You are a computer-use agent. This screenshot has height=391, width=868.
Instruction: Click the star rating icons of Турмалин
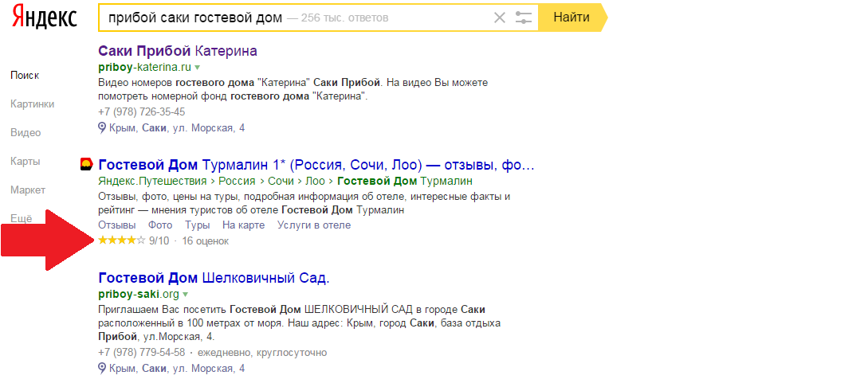coord(122,240)
